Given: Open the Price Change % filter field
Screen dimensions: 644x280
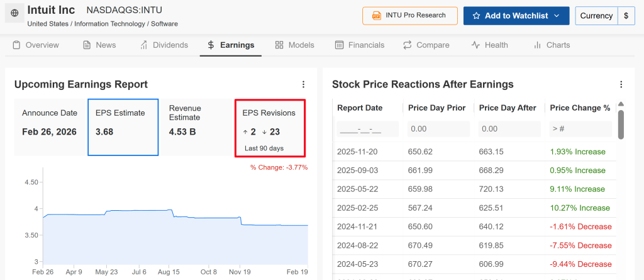Looking at the screenshot, I should coord(580,129).
